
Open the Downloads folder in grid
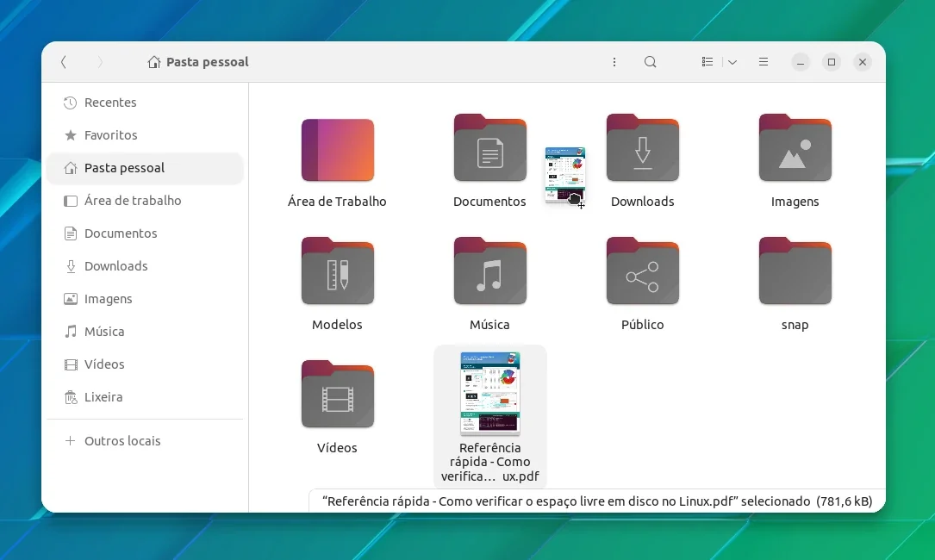pos(642,148)
